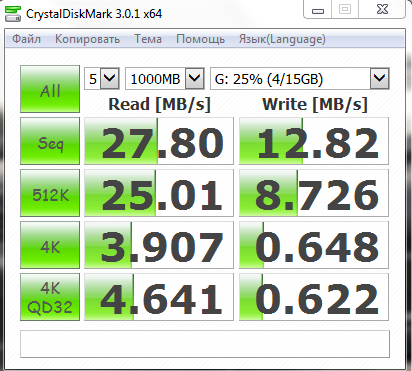Start the 512K random test
The width and height of the screenshot is (412, 371).
50,193
